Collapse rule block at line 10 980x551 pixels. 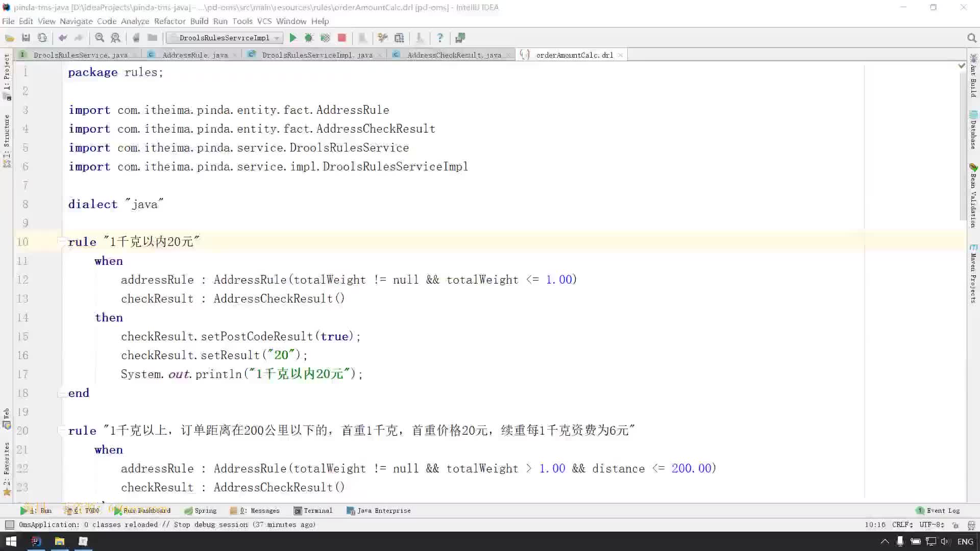coord(61,241)
